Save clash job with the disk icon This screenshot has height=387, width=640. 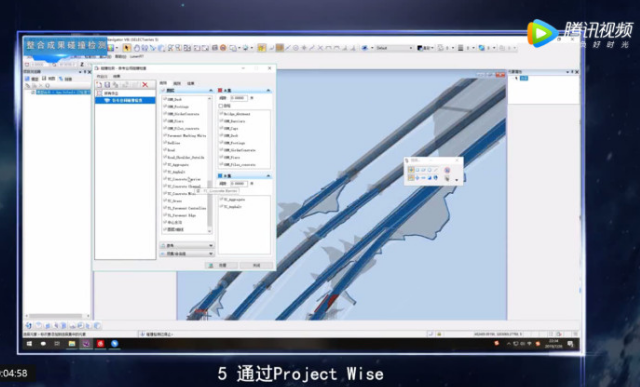107,85
